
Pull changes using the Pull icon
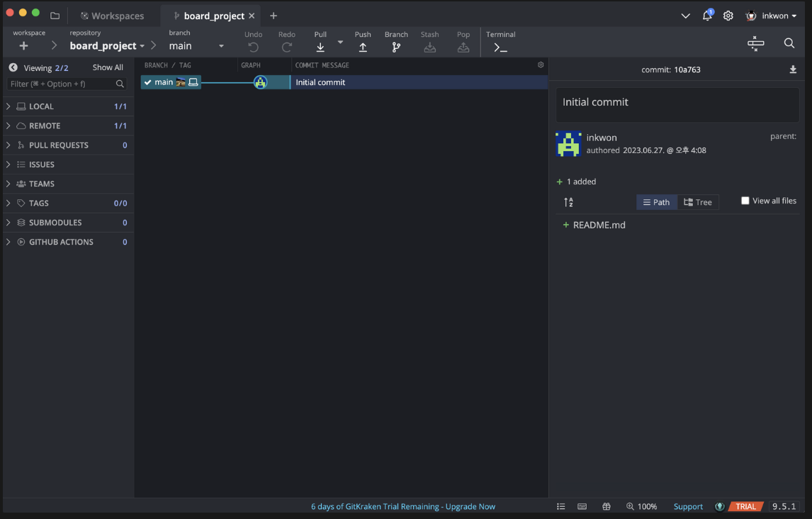[320, 47]
